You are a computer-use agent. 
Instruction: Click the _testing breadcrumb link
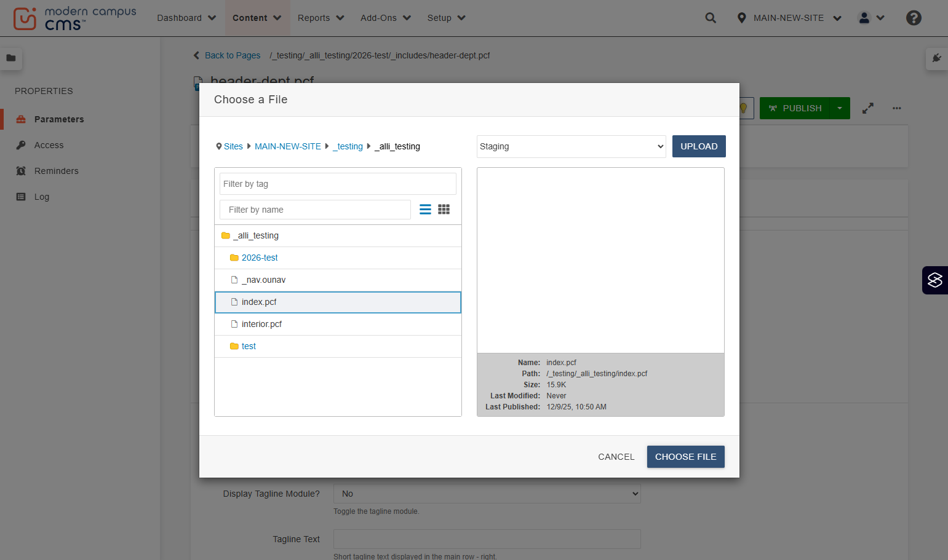click(348, 146)
